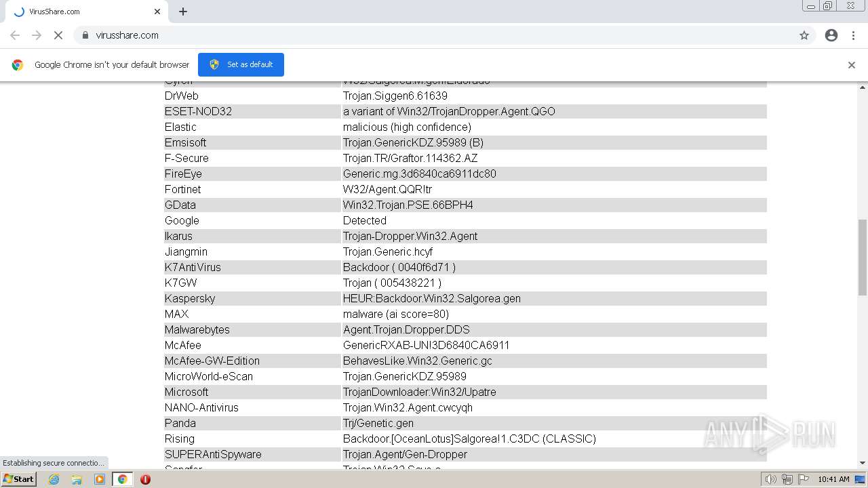Click result TrojanDownloader:Win32/Upatre

[420, 392]
